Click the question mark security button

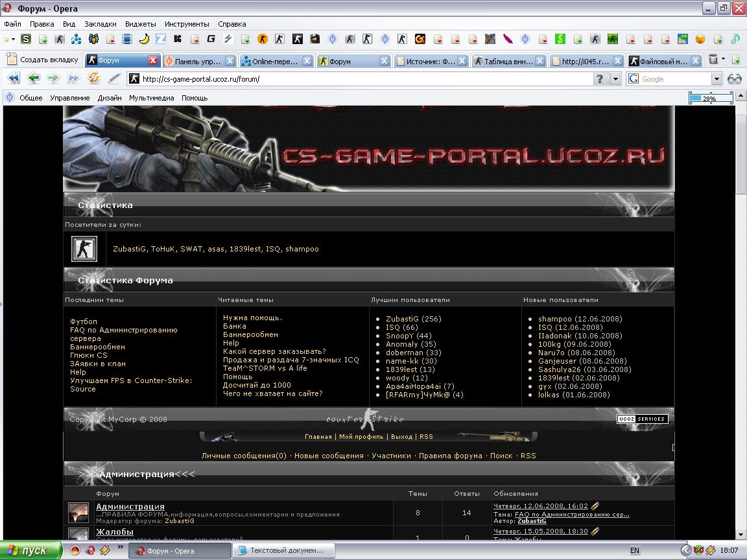point(600,78)
